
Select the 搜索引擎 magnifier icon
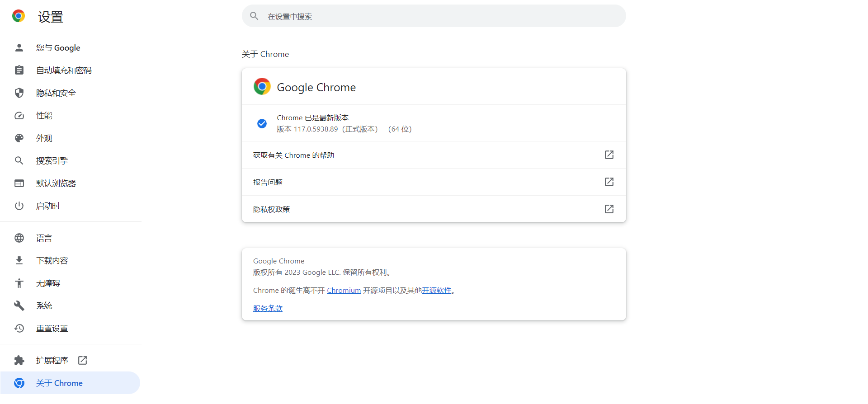19,160
